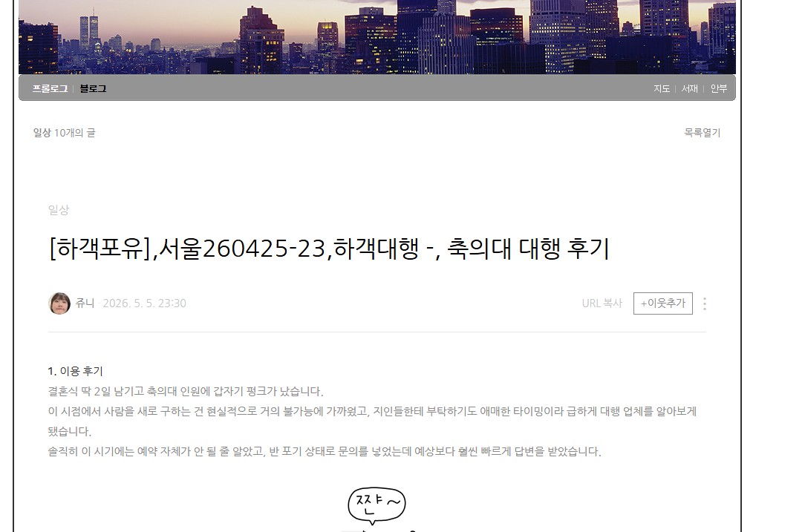Open the 프롤로그 tab
This screenshot has width=805, height=532.
coord(50,89)
